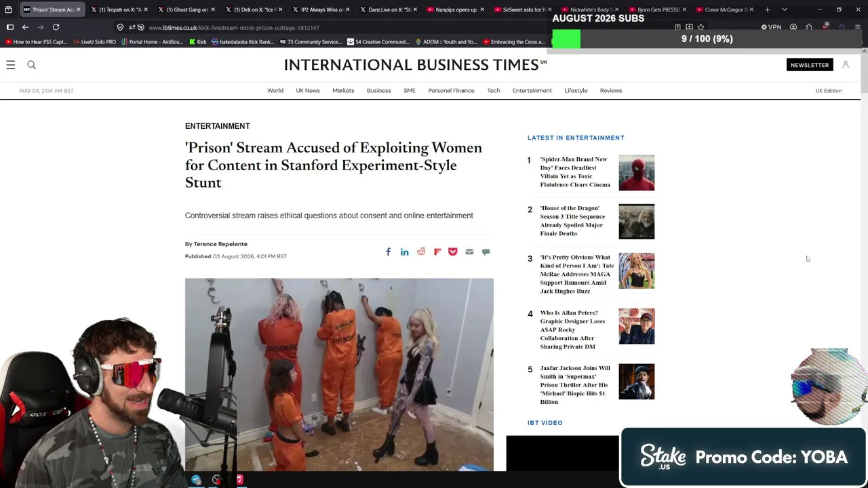Open the LiveU Solo PRO bookmark
Viewport: 868px width, 488px height.
click(94, 42)
